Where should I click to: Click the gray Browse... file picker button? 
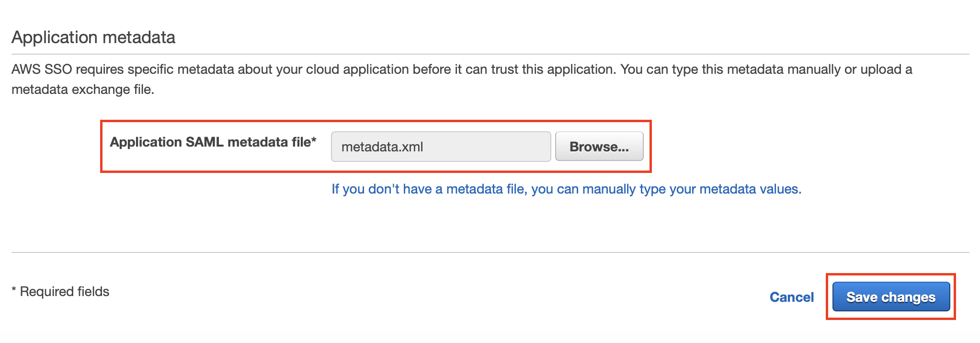(599, 147)
